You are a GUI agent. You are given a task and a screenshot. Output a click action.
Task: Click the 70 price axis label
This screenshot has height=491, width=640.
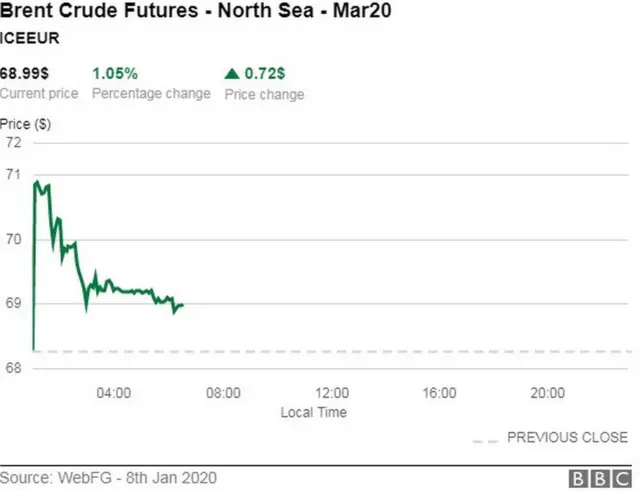[13, 240]
